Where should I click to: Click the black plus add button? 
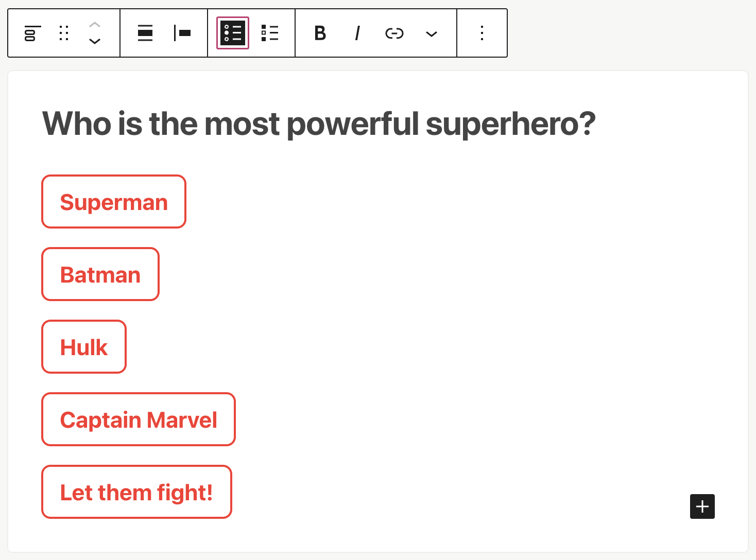coord(702,506)
